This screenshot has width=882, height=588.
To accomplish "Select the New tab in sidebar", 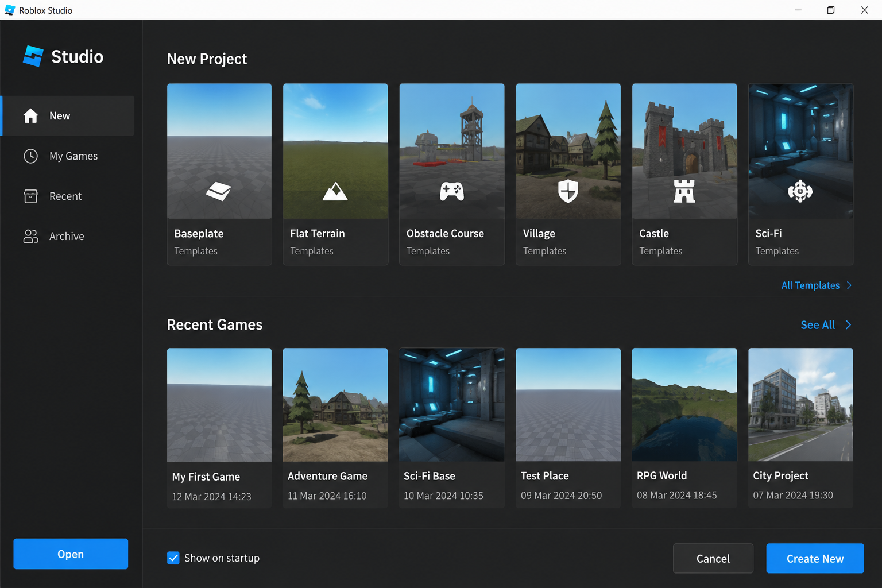I will (68, 116).
